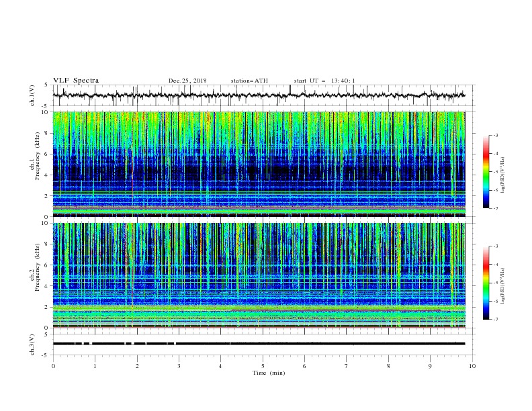Screen dimensions: 532x411
Task: Click the "station=ATH" label
Action: [249, 81]
